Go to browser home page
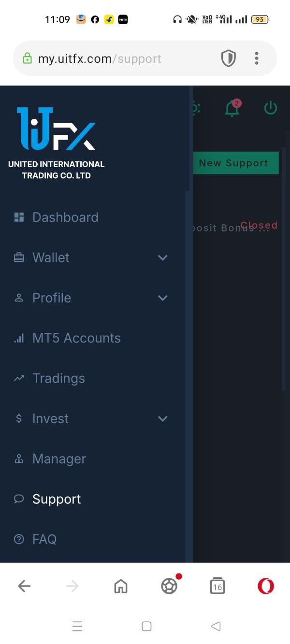This screenshot has height=644, width=290. point(121,586)
